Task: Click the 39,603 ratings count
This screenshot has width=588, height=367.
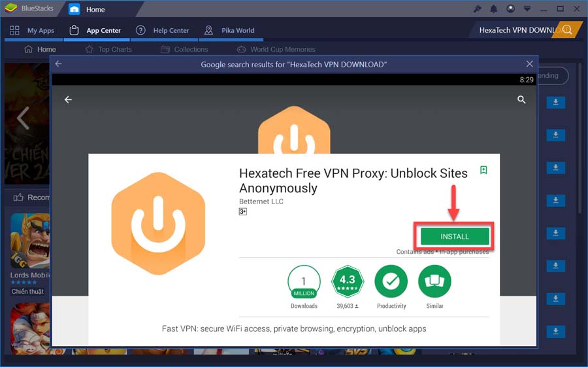Action: pos(348,306)
